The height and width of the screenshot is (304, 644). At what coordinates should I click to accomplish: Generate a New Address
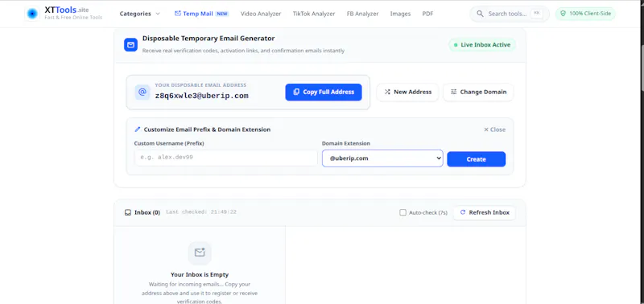(407, 92)
